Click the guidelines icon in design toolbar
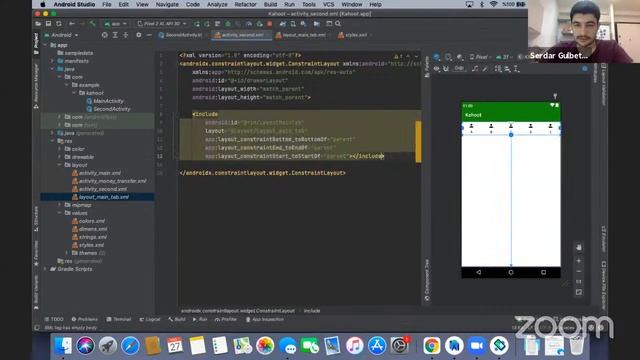Screen dimensions: 640x360 tap(517, 69)
